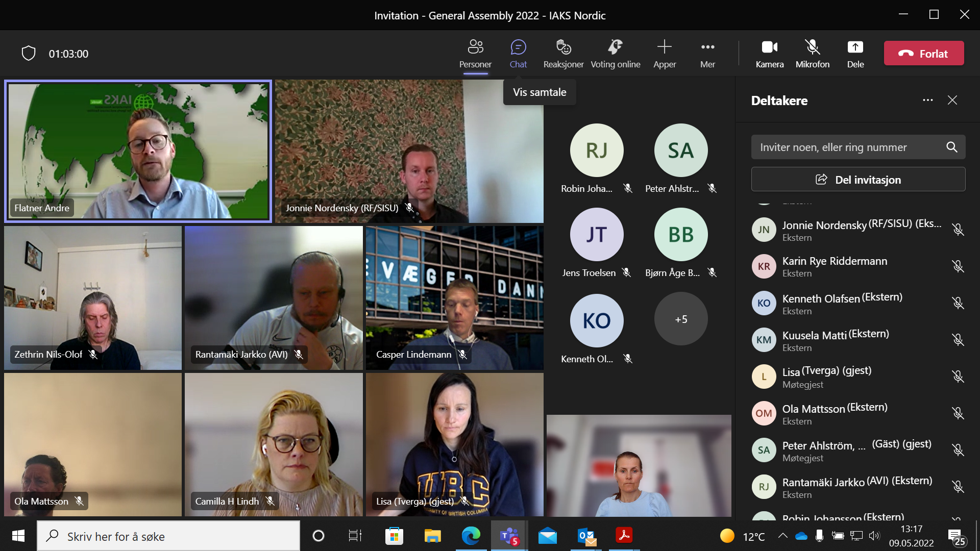This screenshot has height=551, width=980.
Task: Click the JT Jens Troelsen avatar tile
Action: tap(597, 234)
